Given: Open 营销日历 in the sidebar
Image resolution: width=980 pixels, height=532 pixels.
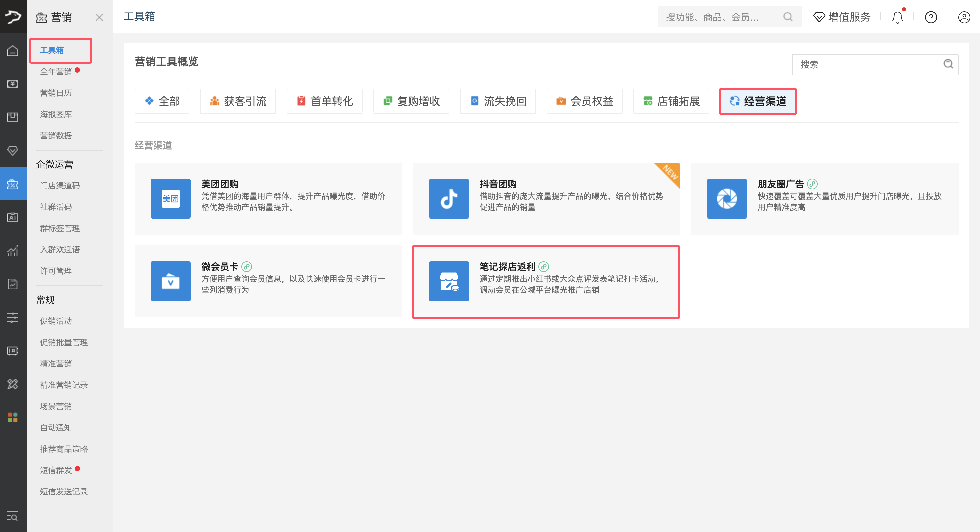Looking at the screenshot, I should pos(56,93).
